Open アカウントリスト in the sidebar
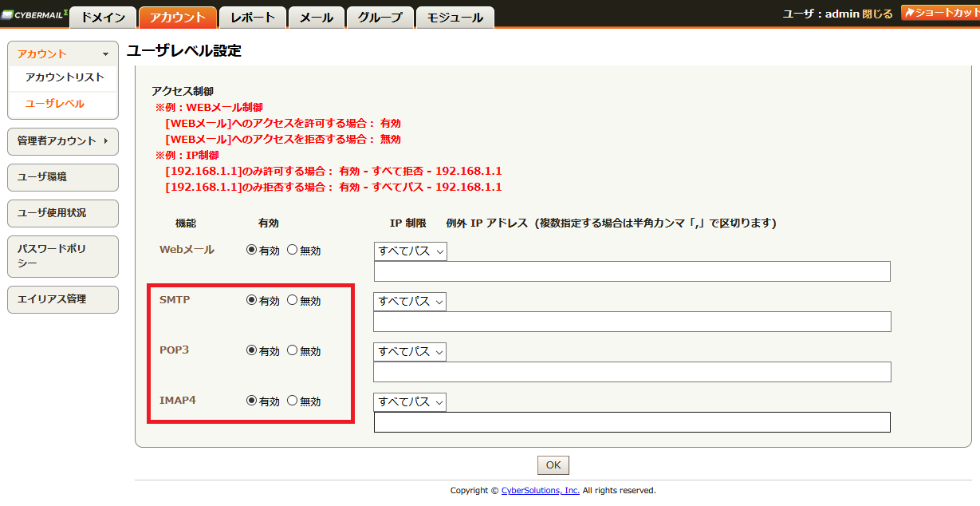The height and width of the screenshot is (506, 980). point(65,77)
